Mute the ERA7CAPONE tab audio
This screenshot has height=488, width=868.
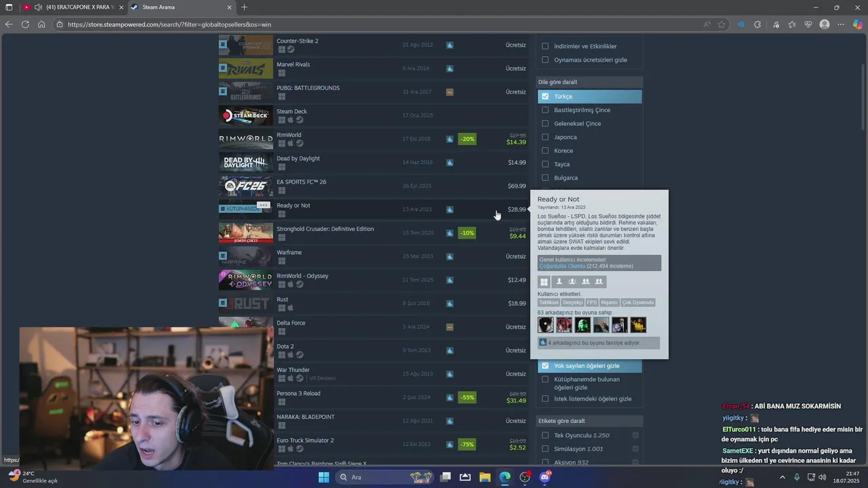[38, 7]
